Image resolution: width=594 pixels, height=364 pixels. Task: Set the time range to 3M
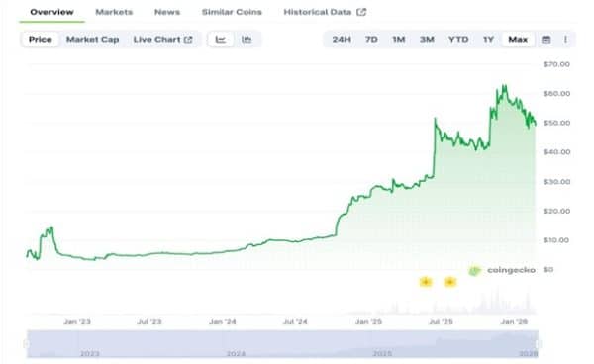(x=427, y=40)
